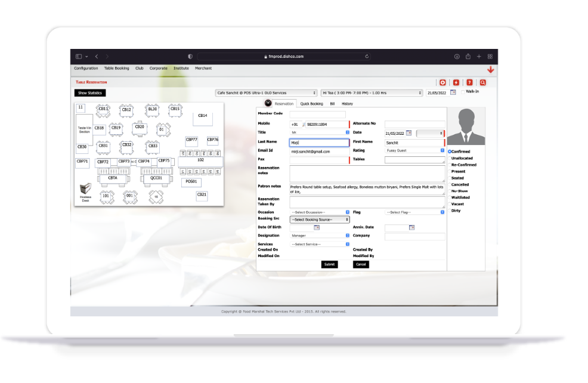Click the red add reservation icon
The height and width of the screenshot is (383, 588).
(443, 82)
